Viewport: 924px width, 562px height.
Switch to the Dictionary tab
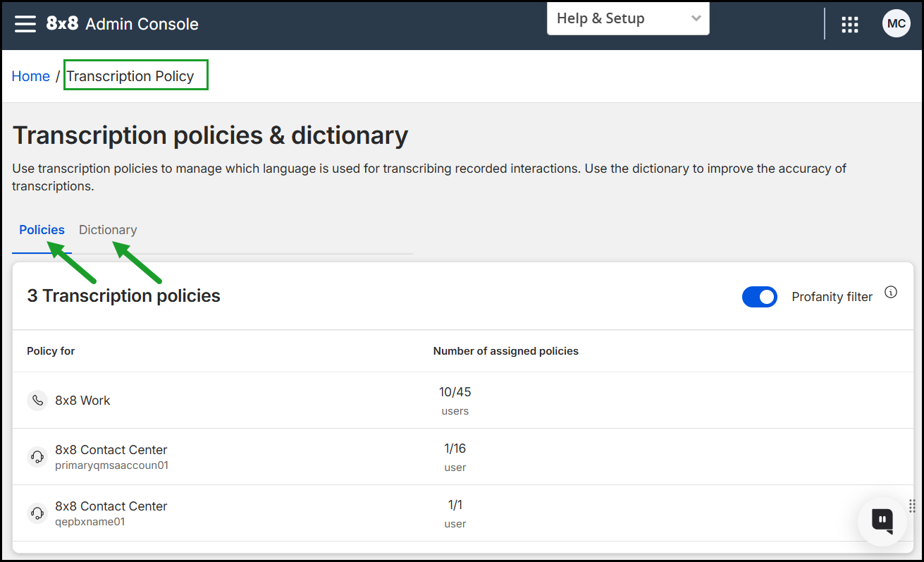108,230
